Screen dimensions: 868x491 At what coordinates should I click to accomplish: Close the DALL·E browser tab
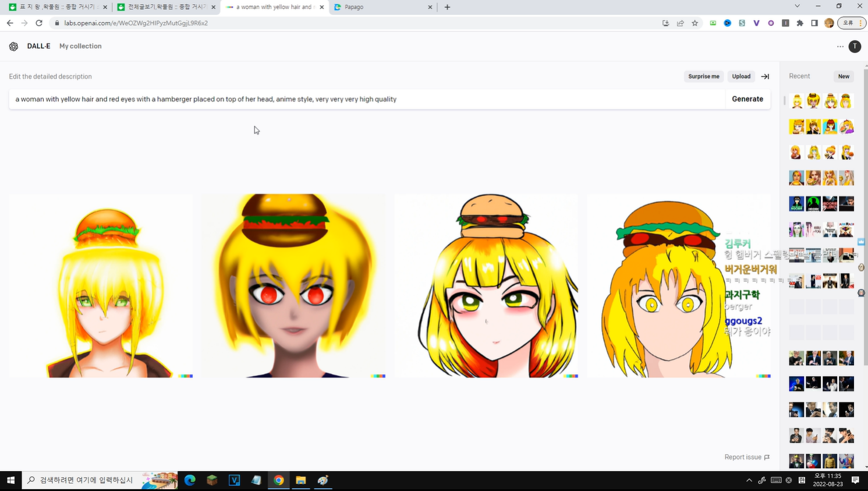click(322, 7)
